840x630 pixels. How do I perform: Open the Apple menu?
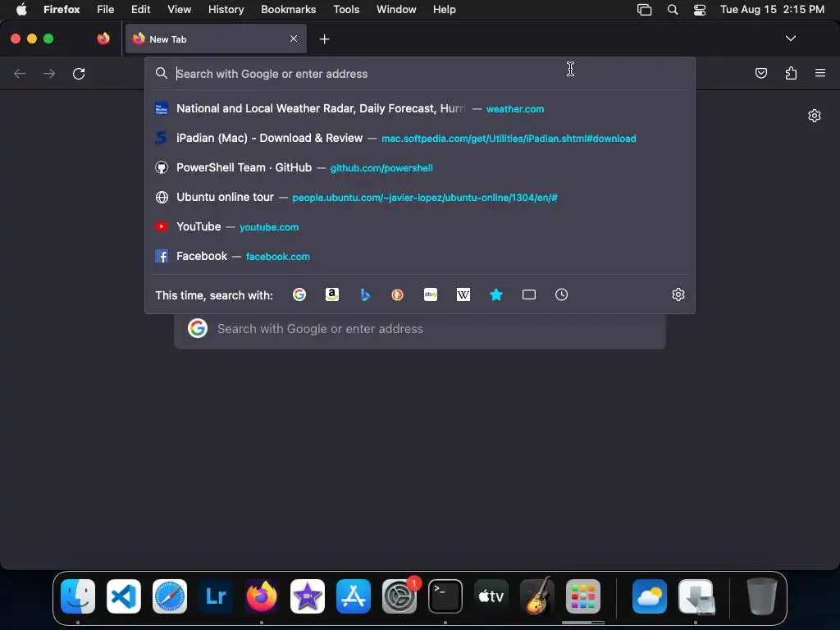pyautogui.click(x=21, y=9)
